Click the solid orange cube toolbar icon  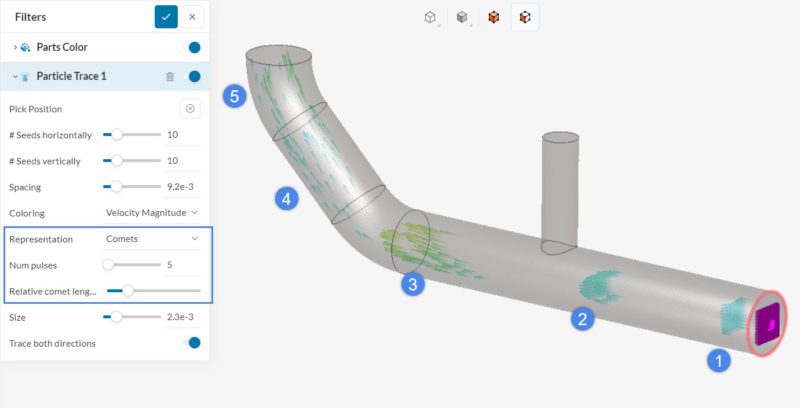click(x=493, y=17)
